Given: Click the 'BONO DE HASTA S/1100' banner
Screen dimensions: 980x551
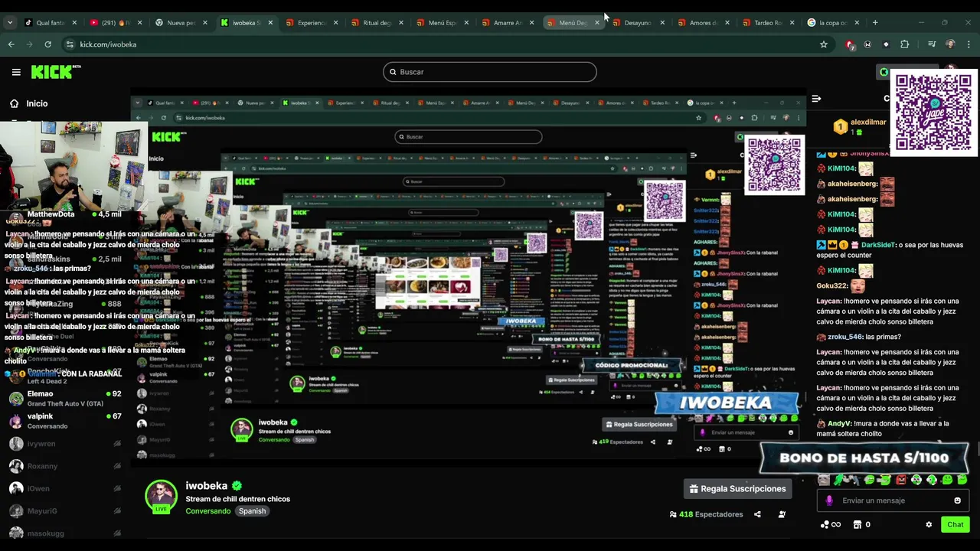Looking at the screenshot, I should tap(864, 458).
